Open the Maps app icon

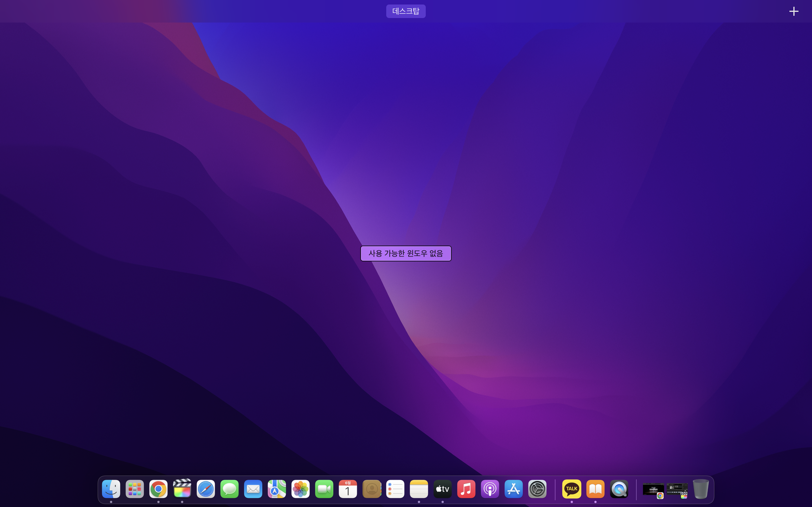[277, 489]
